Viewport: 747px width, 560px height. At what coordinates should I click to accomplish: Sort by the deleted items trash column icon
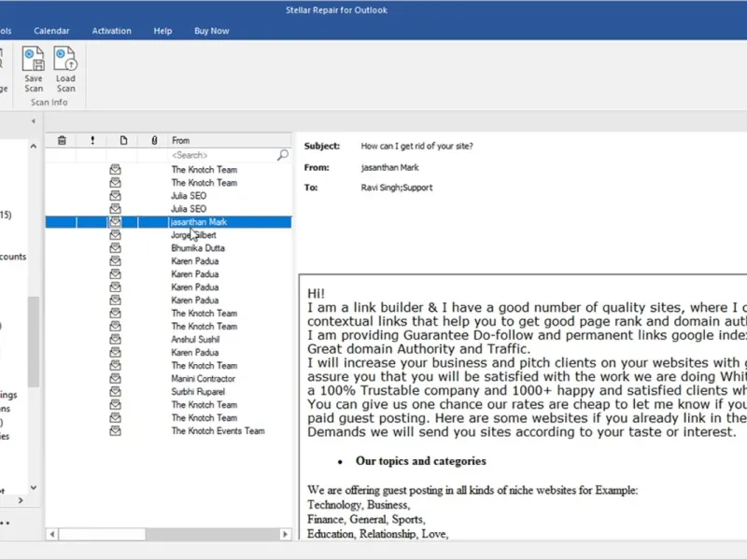pos(62,141)
